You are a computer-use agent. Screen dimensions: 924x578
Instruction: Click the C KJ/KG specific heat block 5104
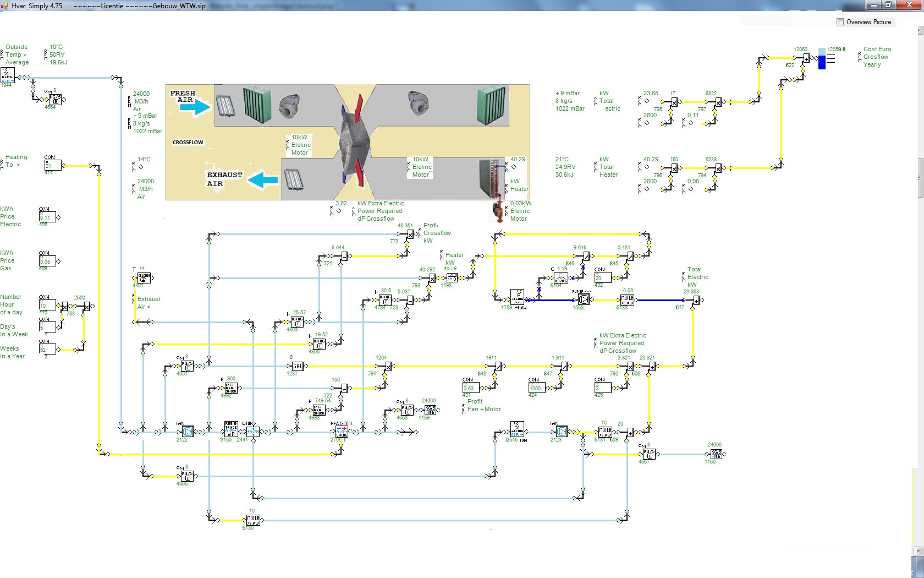561,278
